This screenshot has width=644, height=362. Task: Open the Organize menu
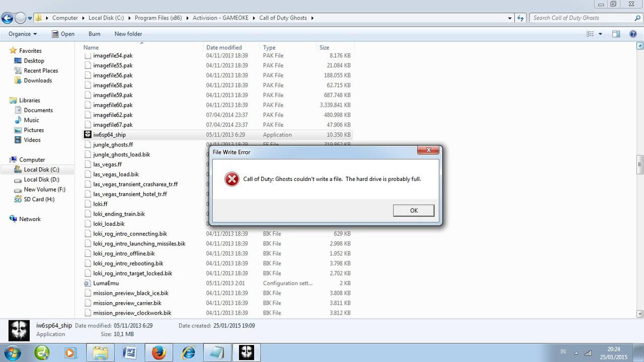tap(23, 34)
